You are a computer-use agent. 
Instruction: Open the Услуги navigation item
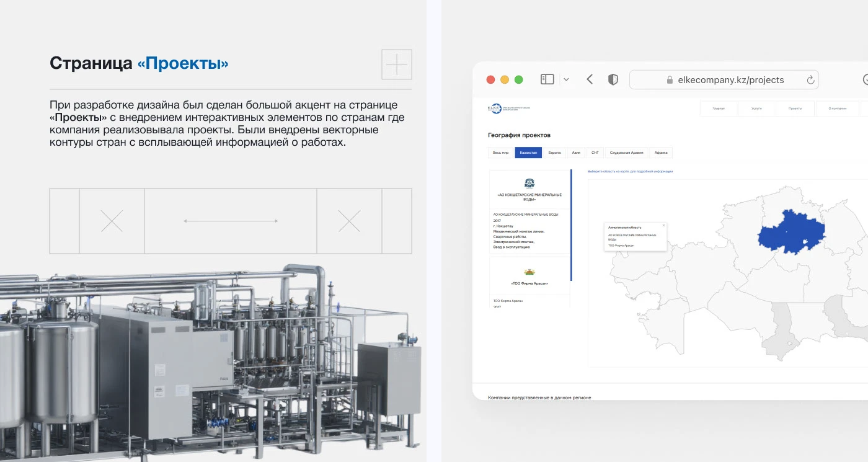756,109
